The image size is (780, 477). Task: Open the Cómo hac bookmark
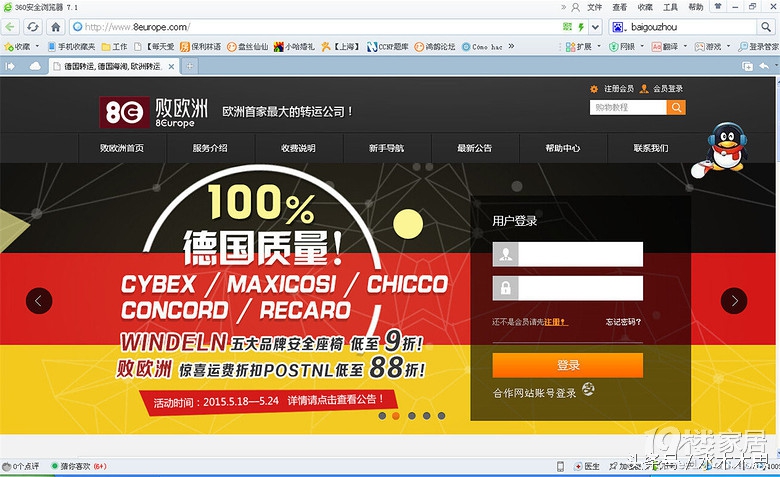[x=482, y=47]
